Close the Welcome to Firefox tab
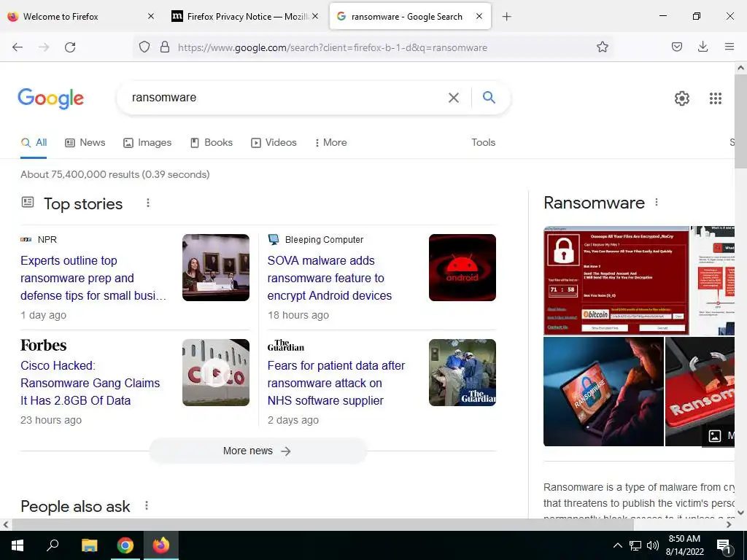This screenshot has width=747, height=560. point(151,16)
